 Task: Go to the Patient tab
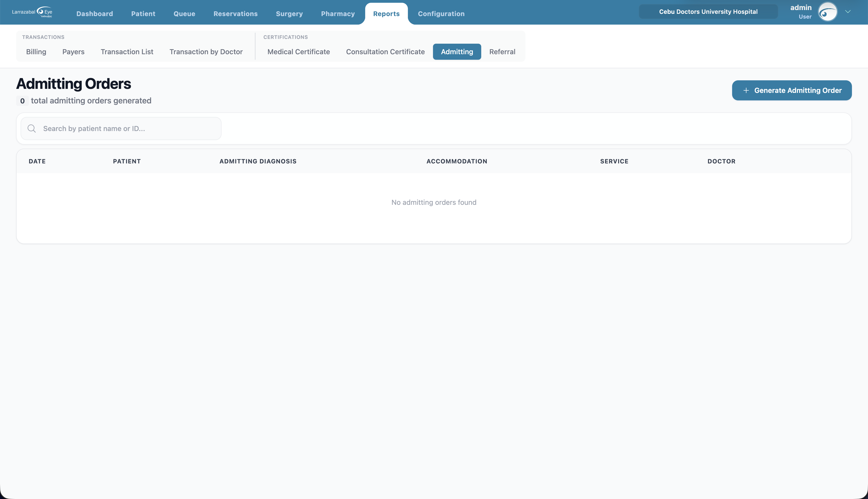pyautogui.click(x=143, y=14)
